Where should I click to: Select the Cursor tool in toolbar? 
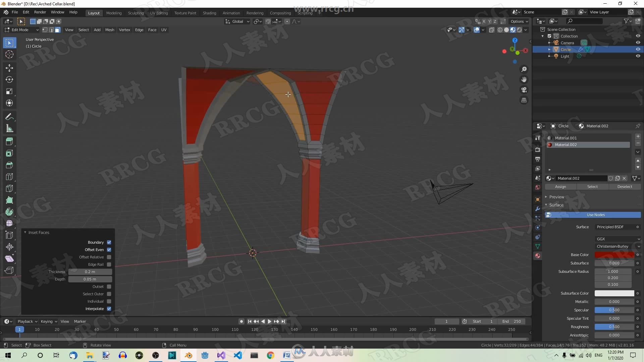(9, 55)
